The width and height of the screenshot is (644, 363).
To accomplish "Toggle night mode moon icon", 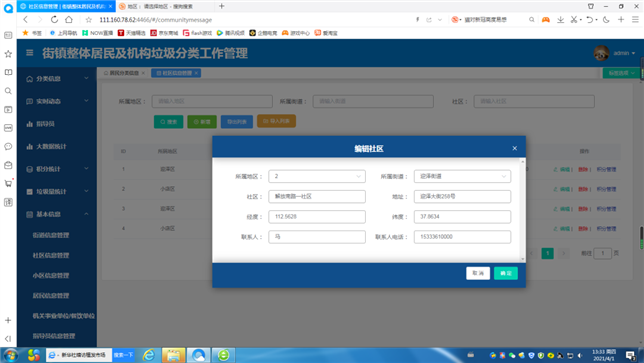I will [x=606, y=19].
